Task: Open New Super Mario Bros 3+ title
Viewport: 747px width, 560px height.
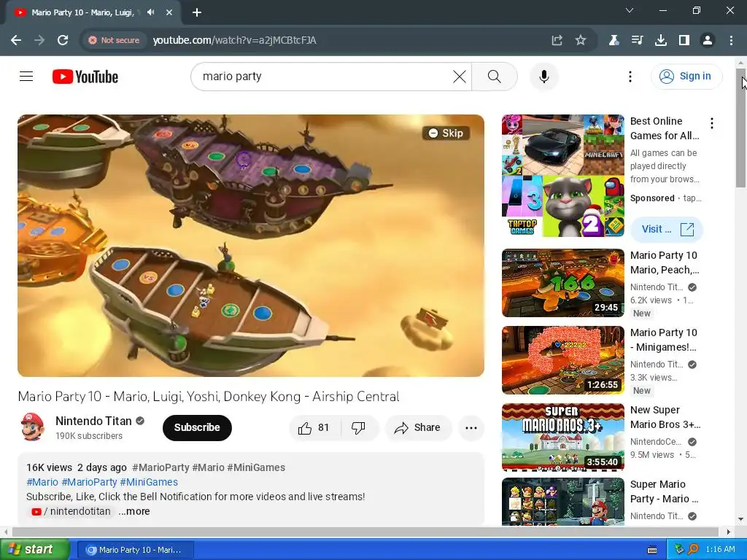Action: [x=665, y=417]
